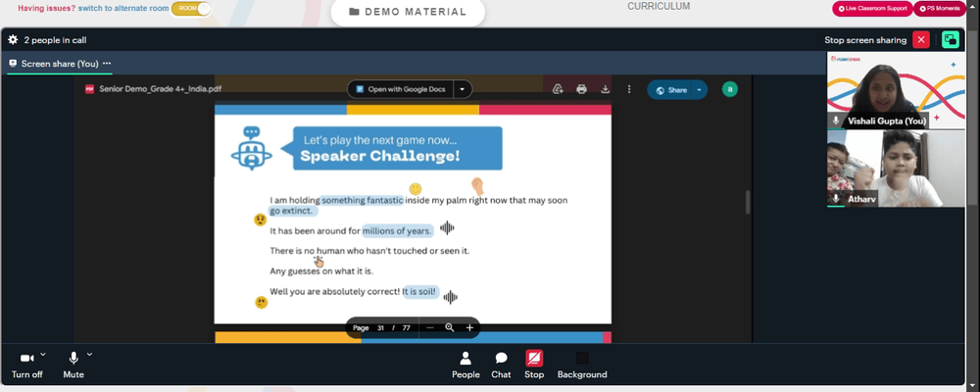Open with Google Docs button

pos(401,89)
